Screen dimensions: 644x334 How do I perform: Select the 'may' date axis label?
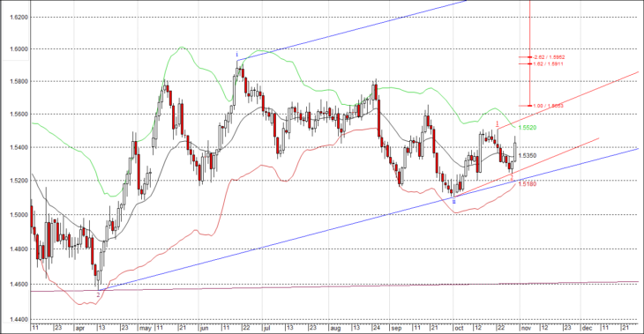[145, 328]
